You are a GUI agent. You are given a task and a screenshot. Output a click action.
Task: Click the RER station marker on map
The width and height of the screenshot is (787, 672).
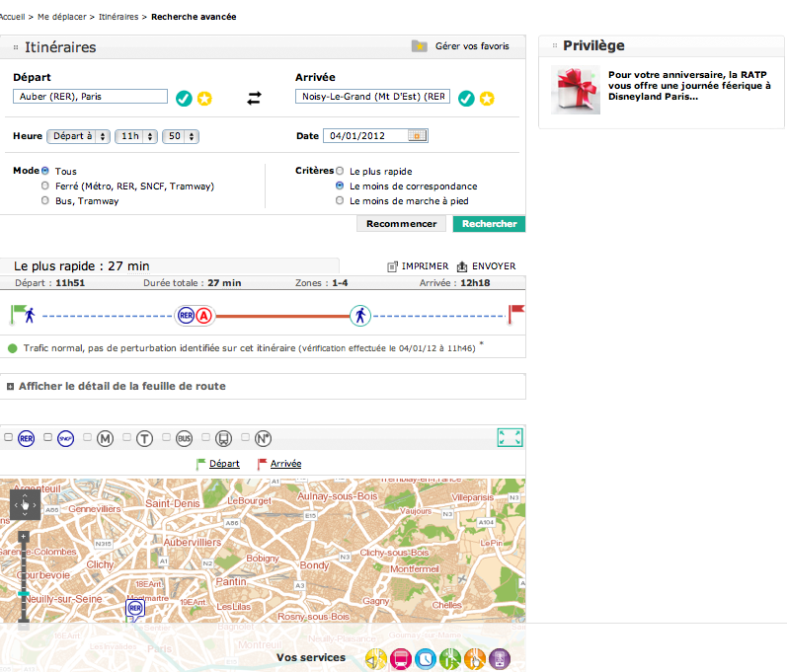(135, 609)
